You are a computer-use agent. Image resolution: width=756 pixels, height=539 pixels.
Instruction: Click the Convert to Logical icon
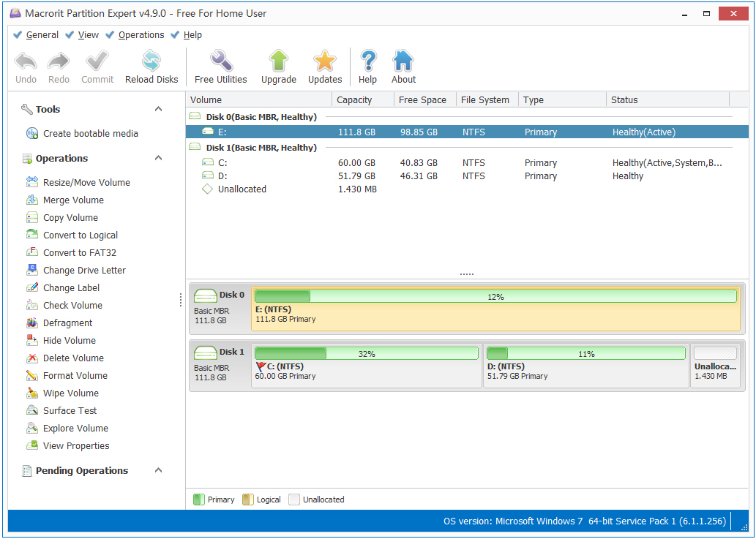(31, 235)
